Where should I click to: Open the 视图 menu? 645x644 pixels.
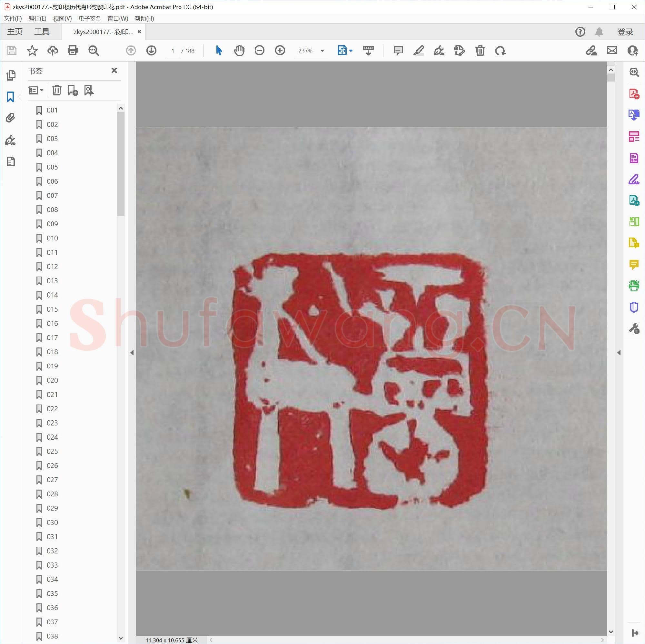(x=62, y=19)
